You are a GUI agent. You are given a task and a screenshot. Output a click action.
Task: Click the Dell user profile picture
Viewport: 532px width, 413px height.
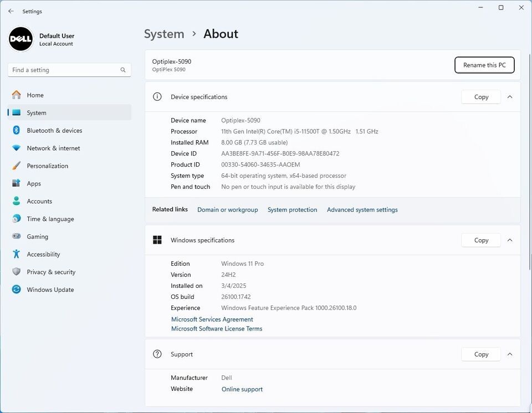tap(21, 39)
